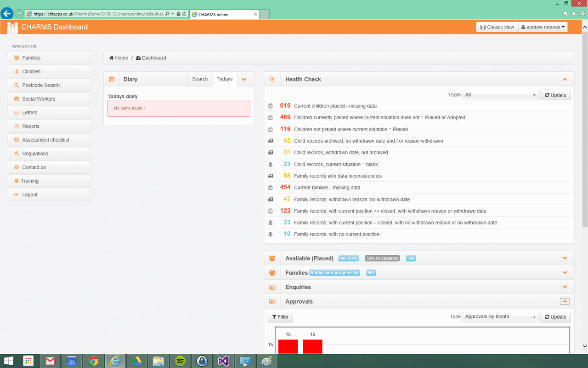This screenshot has height=368, width=588.
Task: Click the Enquiries chart icon
Action: pyautogui.click(x=272, y=287)
